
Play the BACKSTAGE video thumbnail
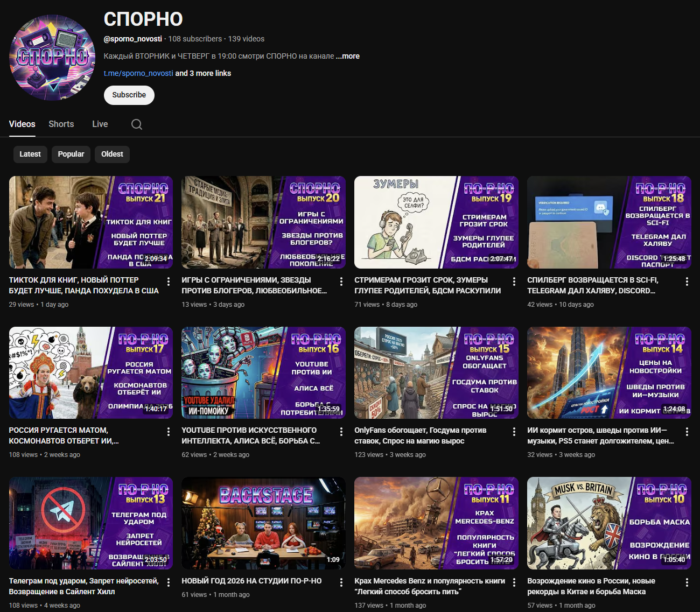coord(264,523)
